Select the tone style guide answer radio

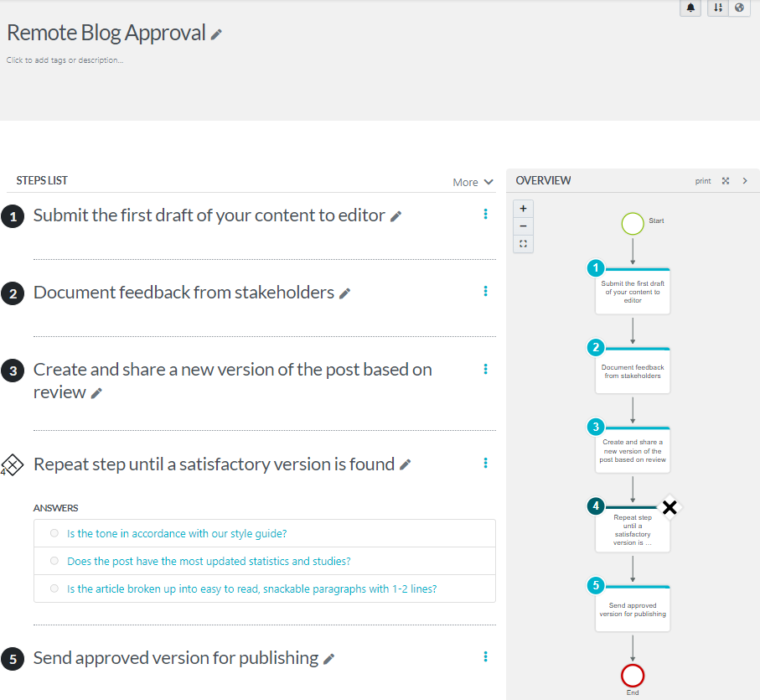pos(54,533)
